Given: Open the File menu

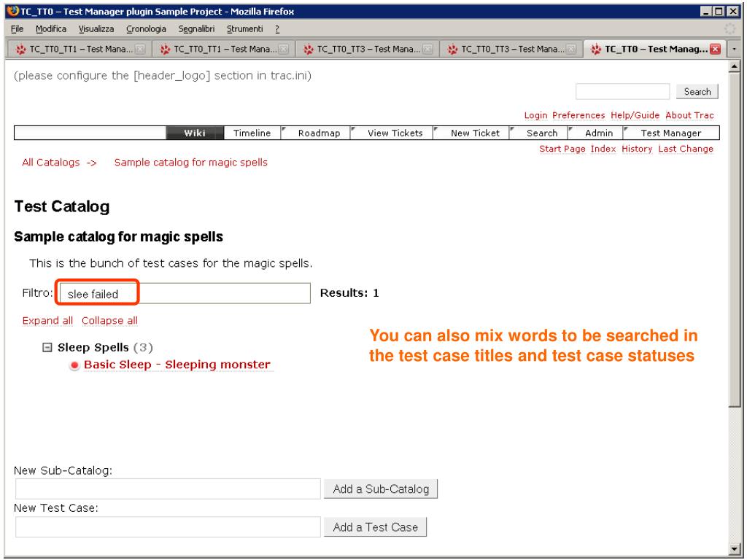Looking at the screenshot, I should click(x=18, y=29).
